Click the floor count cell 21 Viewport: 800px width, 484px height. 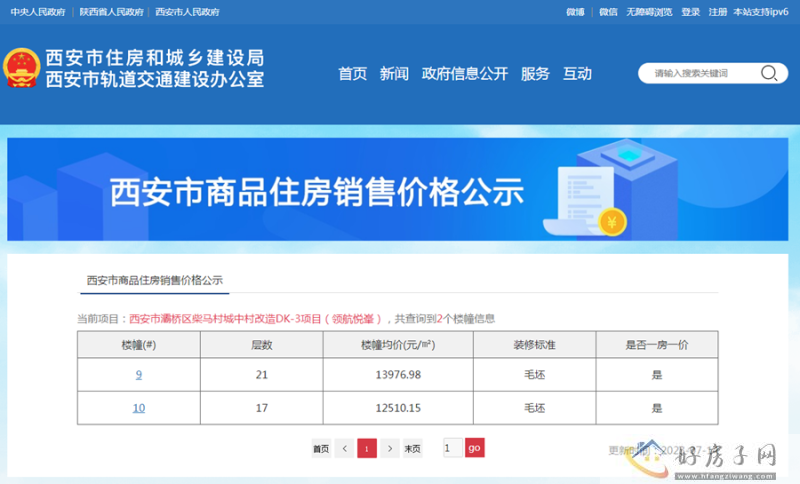(262, 375)
